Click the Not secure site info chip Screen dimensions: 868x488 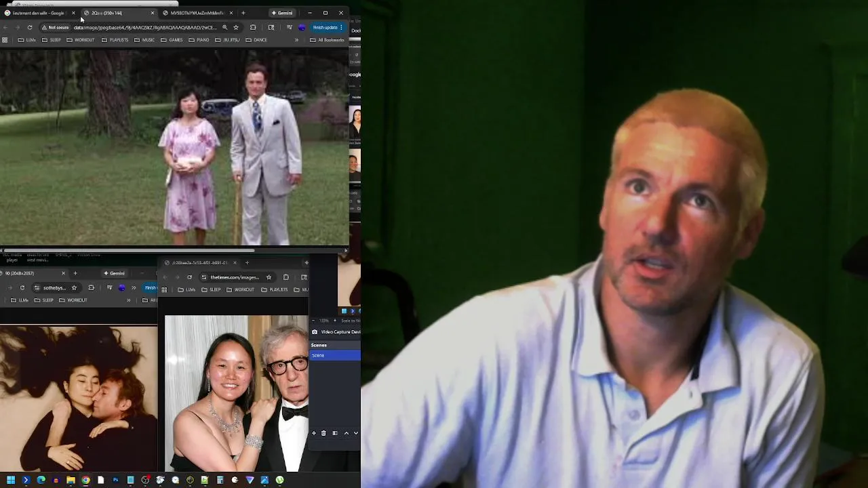[x=56, y=27]
